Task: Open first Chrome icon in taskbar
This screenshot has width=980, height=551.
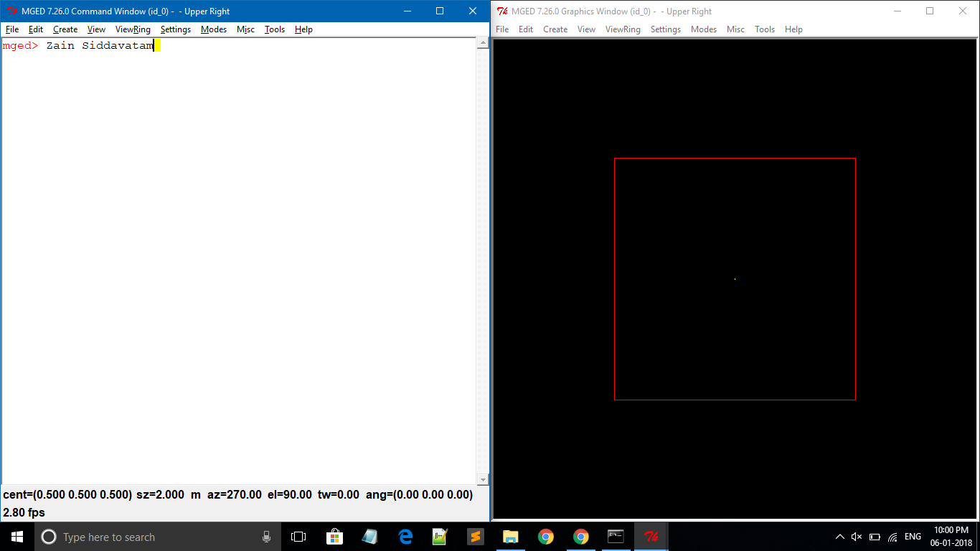Action: click(546, 537)
